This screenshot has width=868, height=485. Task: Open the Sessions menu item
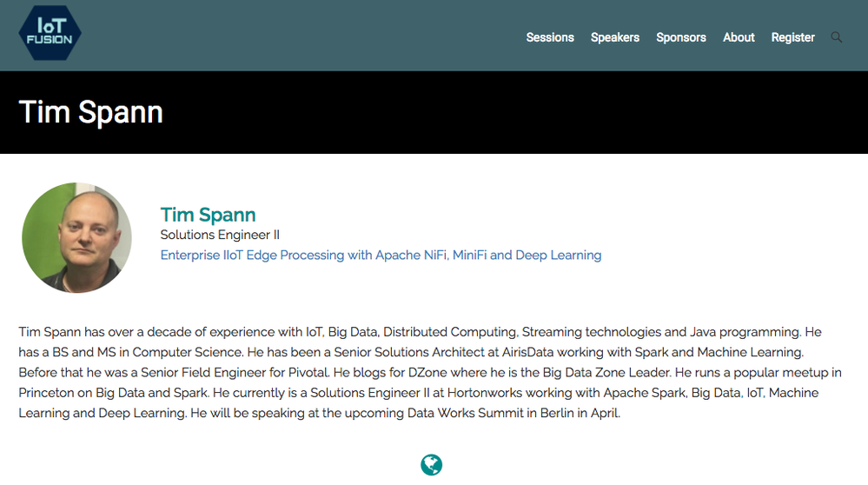coord(550,37)
